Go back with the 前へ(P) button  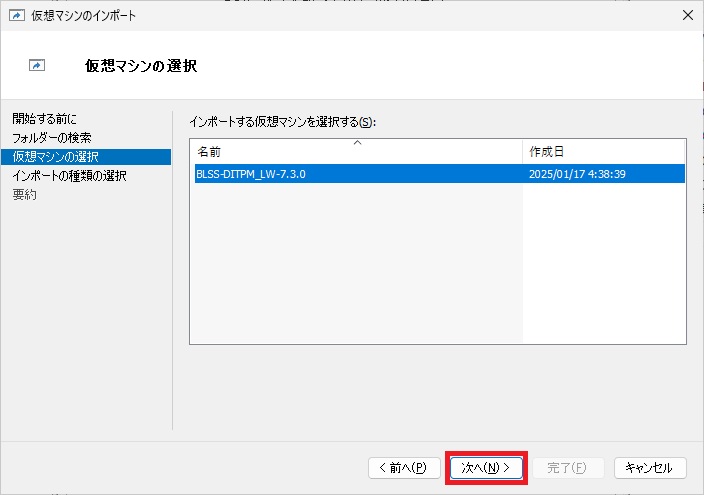click(404, 468)
